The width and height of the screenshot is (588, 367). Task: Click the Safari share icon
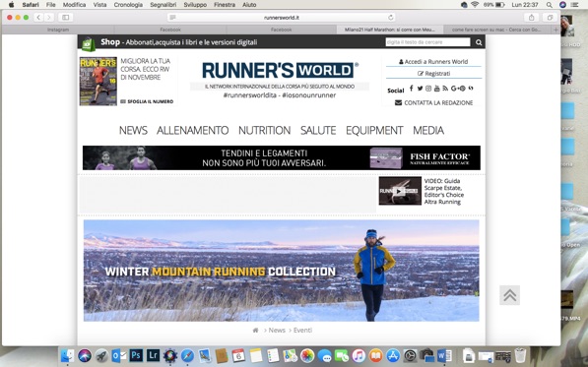point(532,18)
